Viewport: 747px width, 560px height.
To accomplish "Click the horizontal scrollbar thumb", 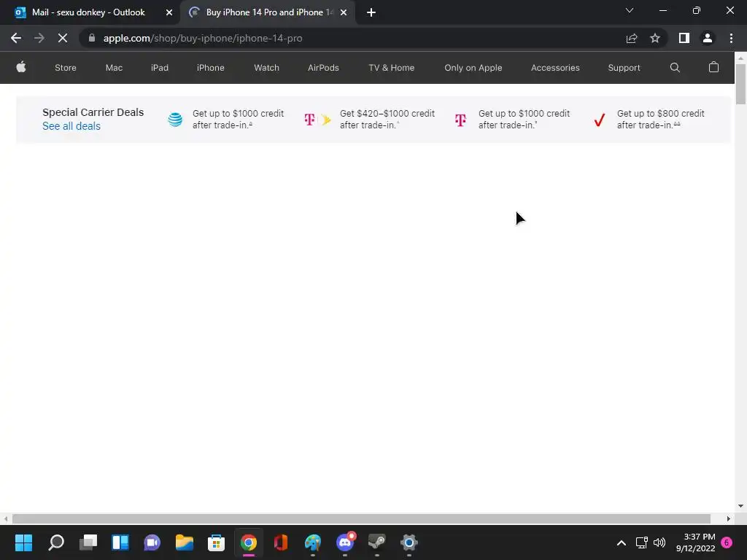I will point(361,518).
